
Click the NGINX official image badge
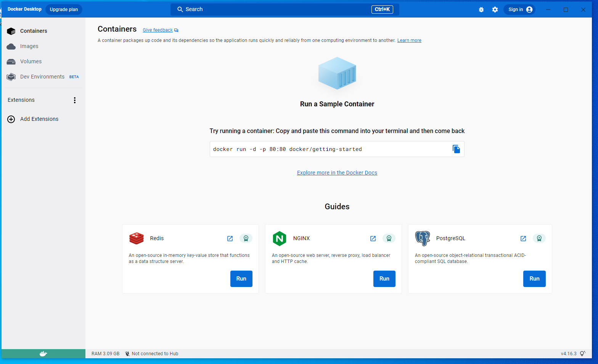click(x=389, y=238)
